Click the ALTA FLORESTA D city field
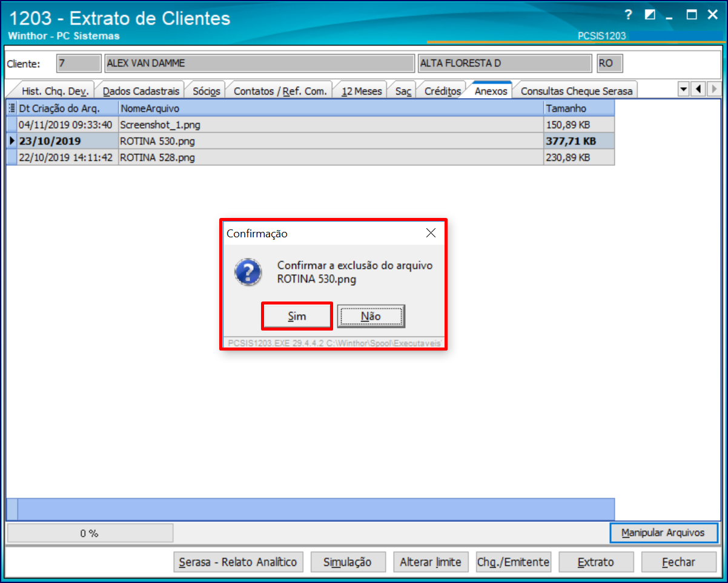728x583 pixels. 505,64
